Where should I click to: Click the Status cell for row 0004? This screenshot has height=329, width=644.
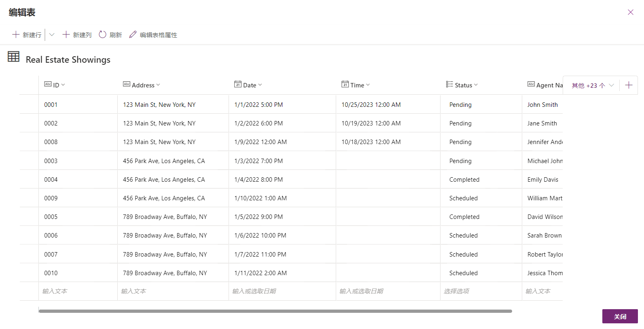(481, 179)
